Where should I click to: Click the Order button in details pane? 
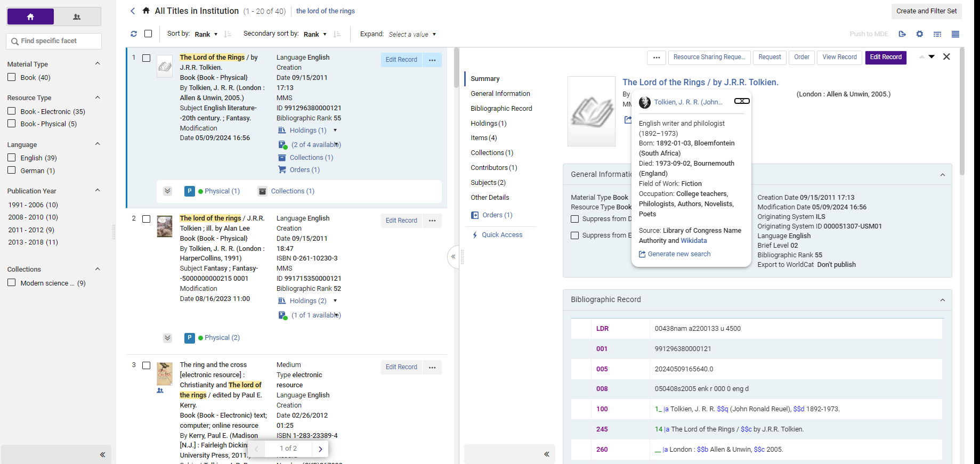pos(801,57)
